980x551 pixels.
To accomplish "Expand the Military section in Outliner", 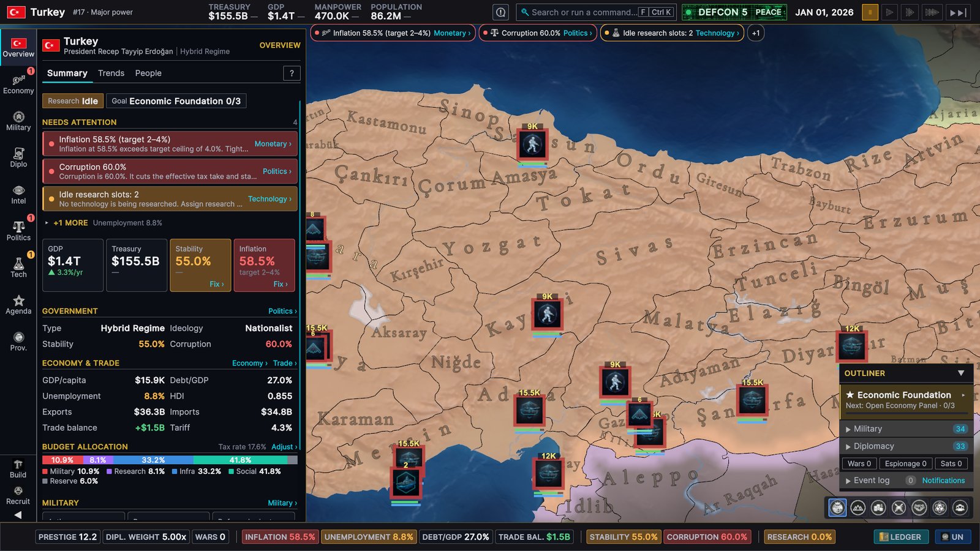I will [907, 429].
